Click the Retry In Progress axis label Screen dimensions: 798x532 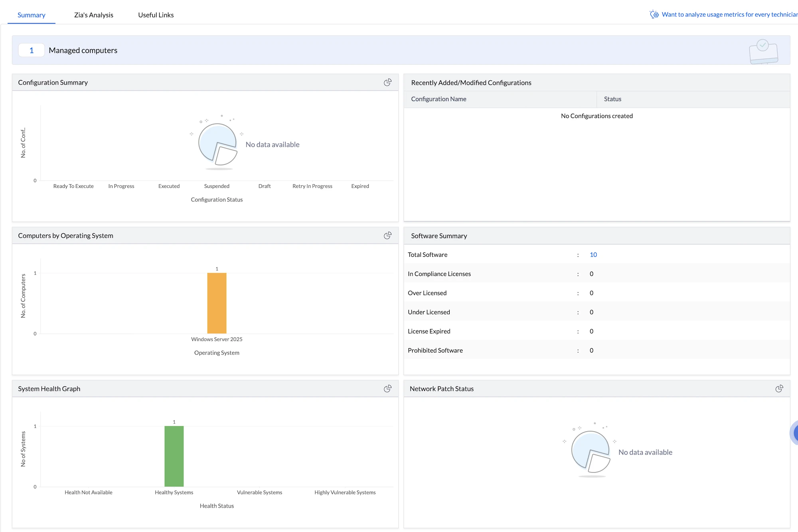[x=312, y=186]
